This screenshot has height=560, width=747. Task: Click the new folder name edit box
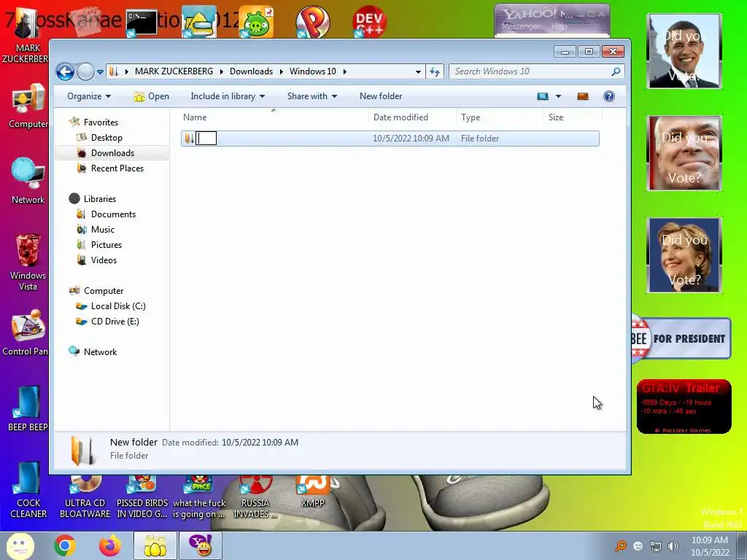(206, 139)
